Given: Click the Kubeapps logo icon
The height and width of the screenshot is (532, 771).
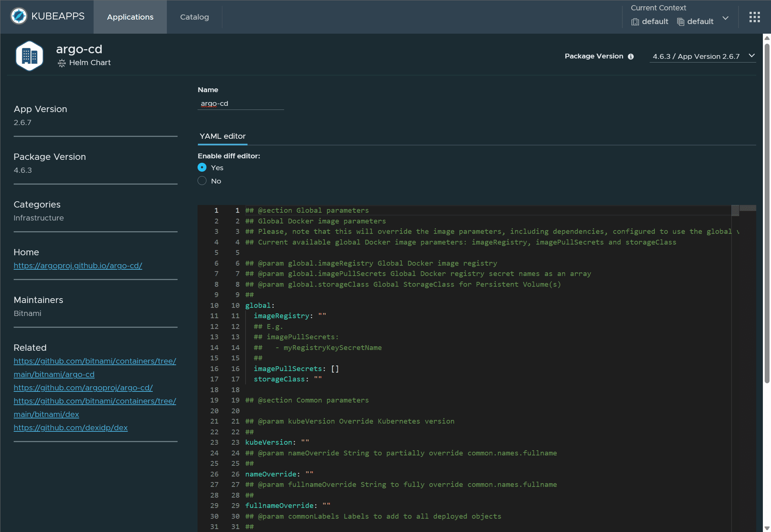Looking at the screenshot, I should (x=19, y=16).
